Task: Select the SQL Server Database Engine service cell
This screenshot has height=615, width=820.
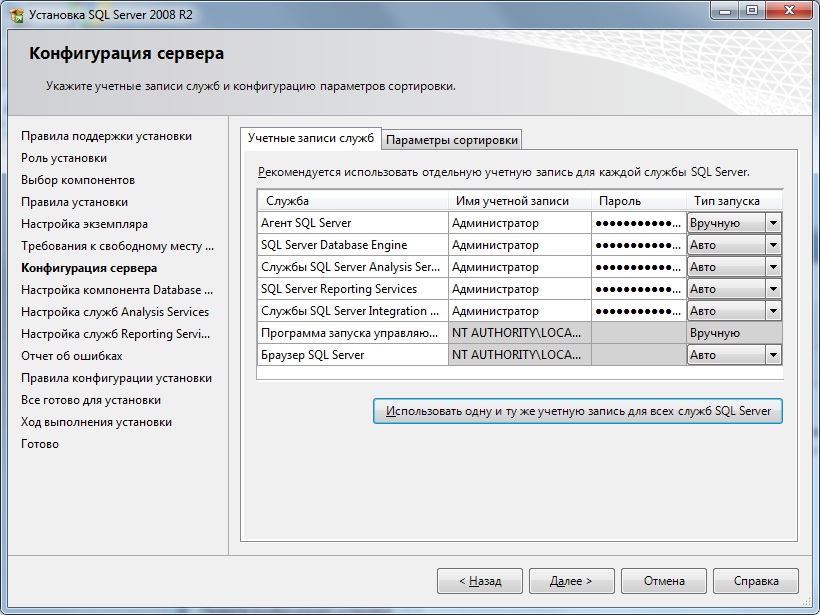Action: [352, 245]
